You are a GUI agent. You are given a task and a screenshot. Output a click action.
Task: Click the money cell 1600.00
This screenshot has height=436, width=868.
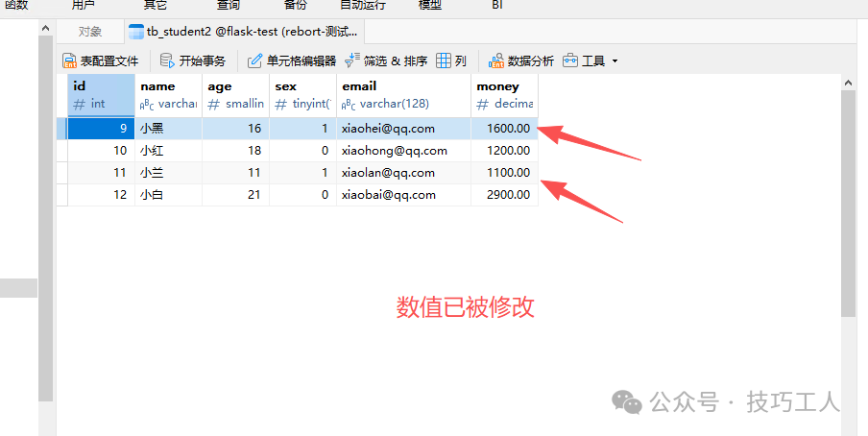point(504,129)
